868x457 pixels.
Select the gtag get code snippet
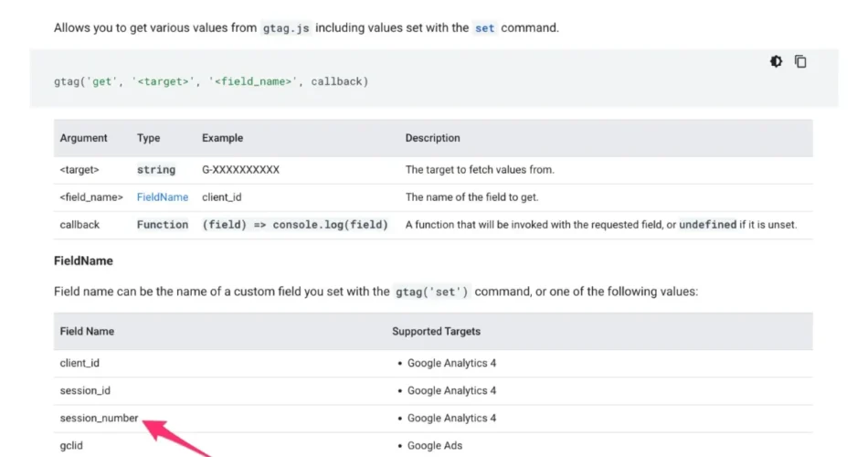pos(211,81)
